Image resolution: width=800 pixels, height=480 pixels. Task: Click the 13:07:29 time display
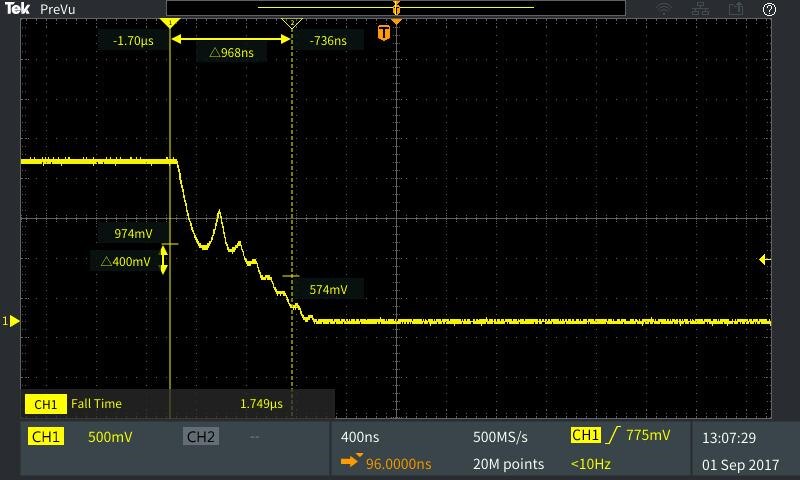pyautogui.click(x=729, y=438)
